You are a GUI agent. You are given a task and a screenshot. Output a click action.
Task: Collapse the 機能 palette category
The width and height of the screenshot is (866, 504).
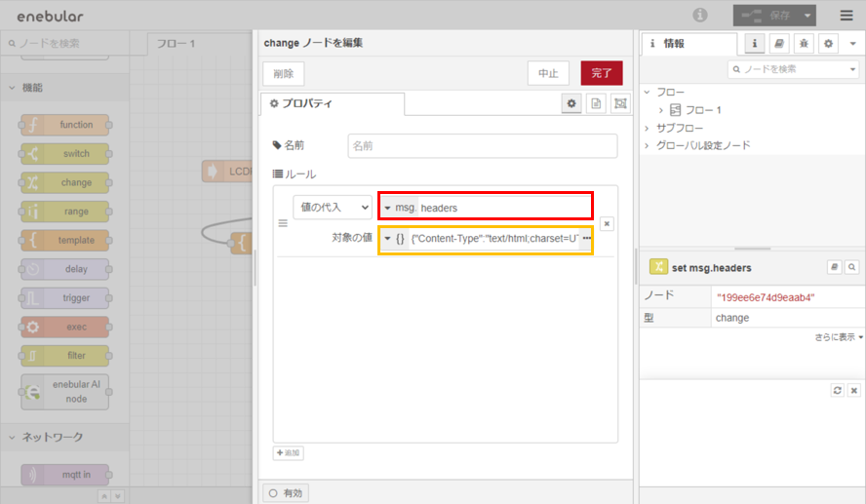point(65,87)
